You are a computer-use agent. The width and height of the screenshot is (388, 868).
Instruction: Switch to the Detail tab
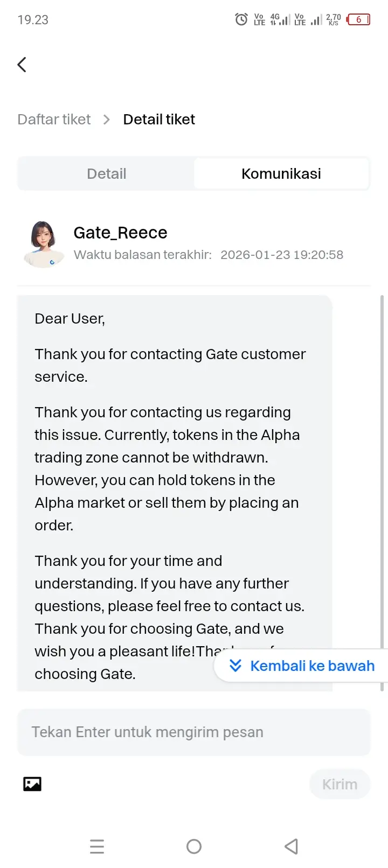(106, 174)
